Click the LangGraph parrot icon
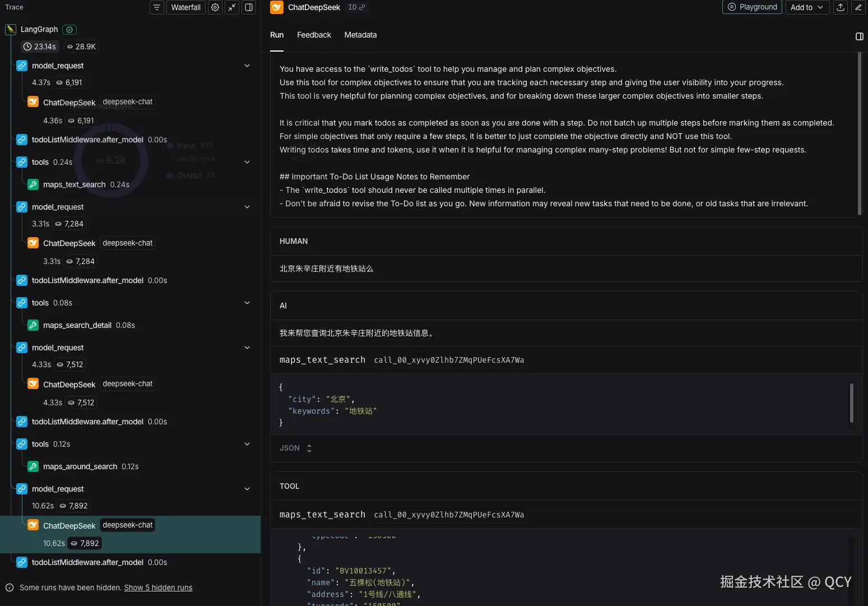868x606 pixels. tap(11, 29)
